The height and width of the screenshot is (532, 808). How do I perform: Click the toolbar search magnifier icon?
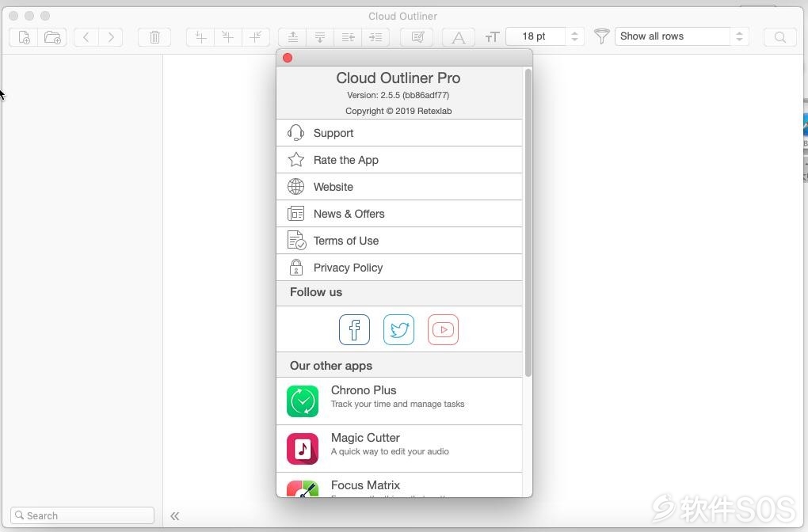pos(780,37)
